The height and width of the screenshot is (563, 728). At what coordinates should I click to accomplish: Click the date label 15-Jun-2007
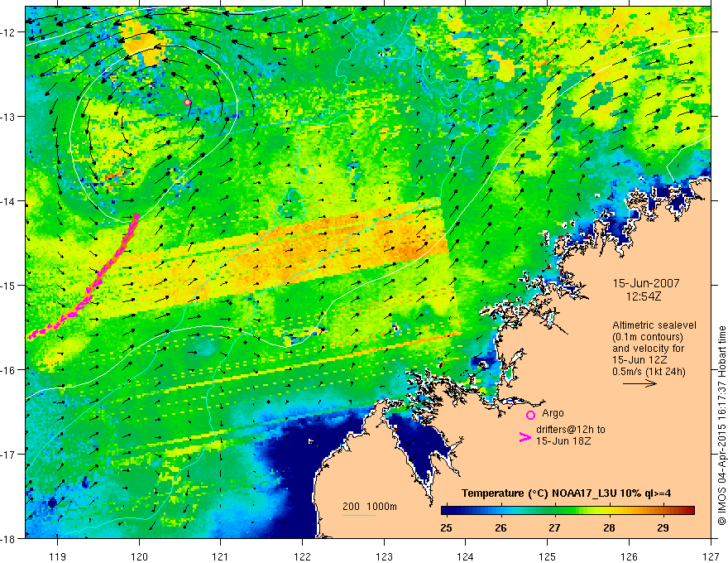point(646,283)
